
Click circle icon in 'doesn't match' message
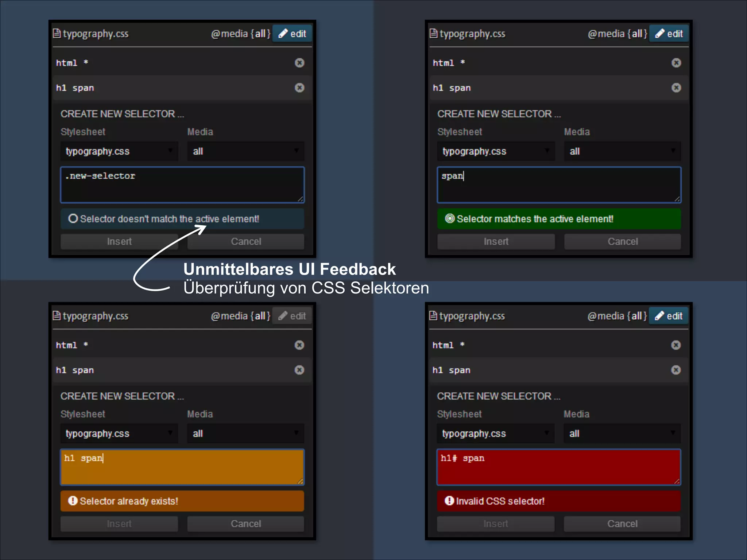pyautogui.click(x=73, y=218)
